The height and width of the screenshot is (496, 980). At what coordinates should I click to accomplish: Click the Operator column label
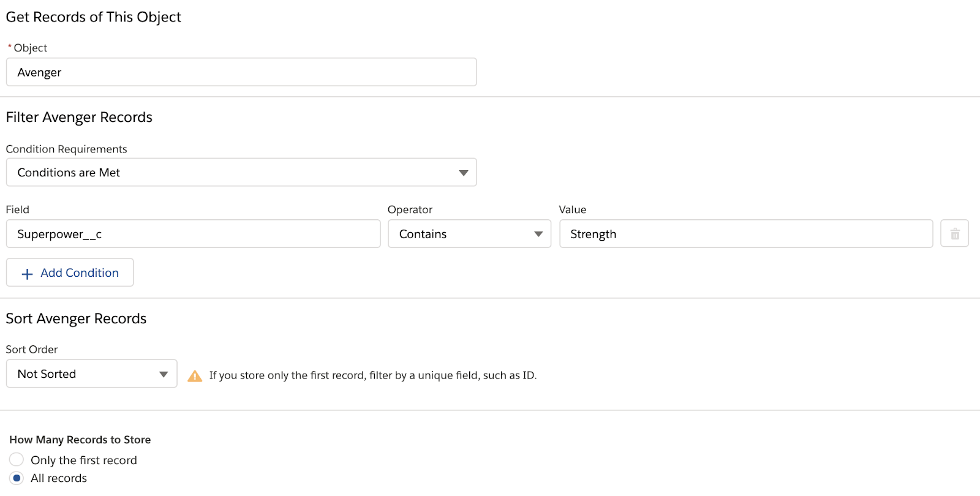coord(410,209)
